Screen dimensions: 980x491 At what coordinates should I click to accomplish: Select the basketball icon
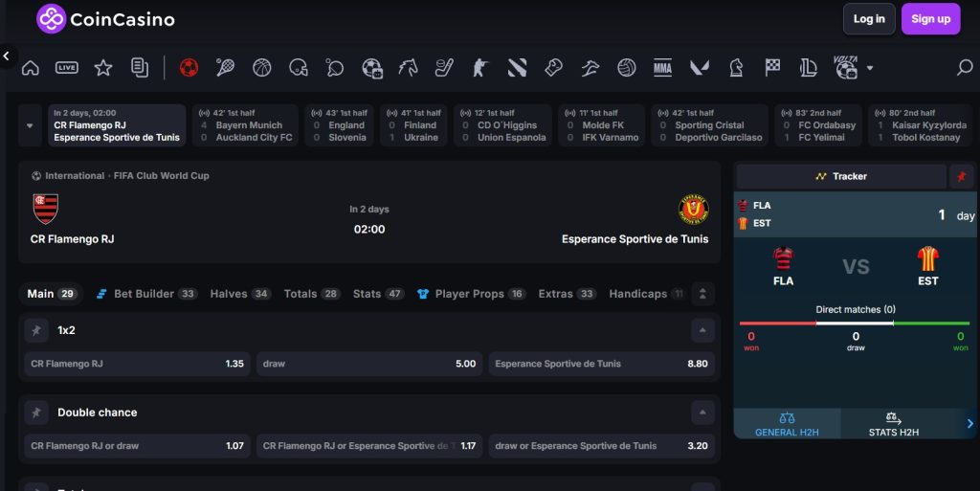pos(262,67)
